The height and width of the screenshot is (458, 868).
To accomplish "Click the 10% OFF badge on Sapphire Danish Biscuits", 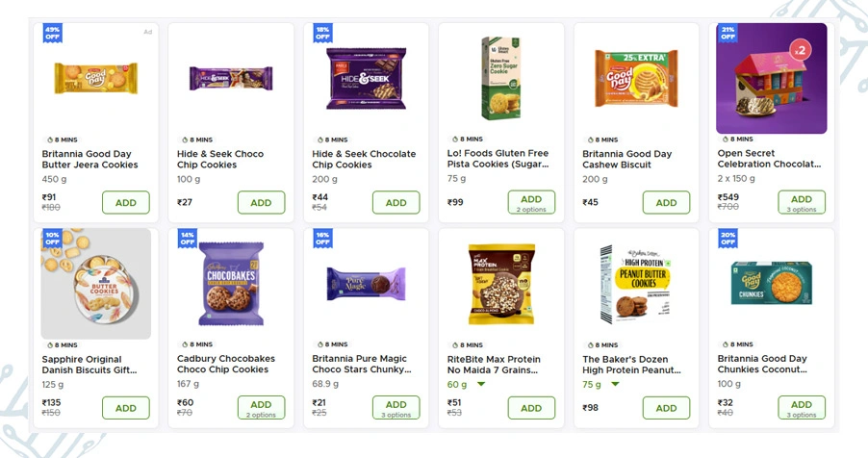I will coord(52,238).
